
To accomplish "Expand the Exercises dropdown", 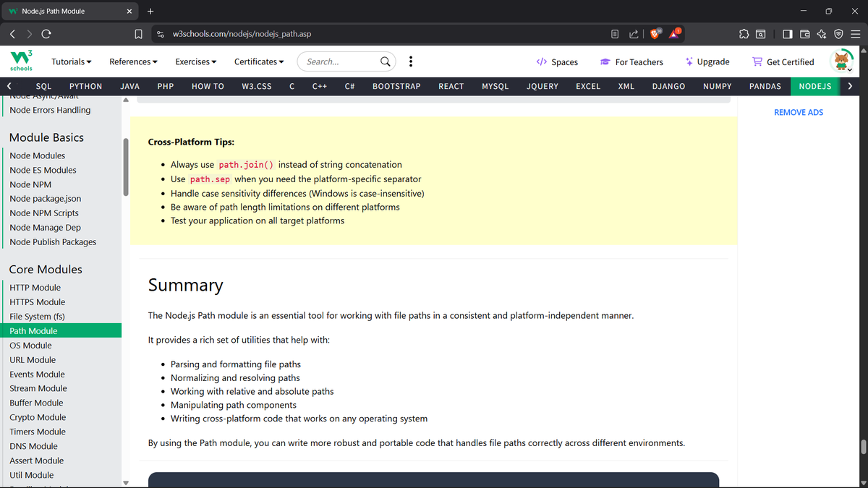I will [x=196, y=61].
